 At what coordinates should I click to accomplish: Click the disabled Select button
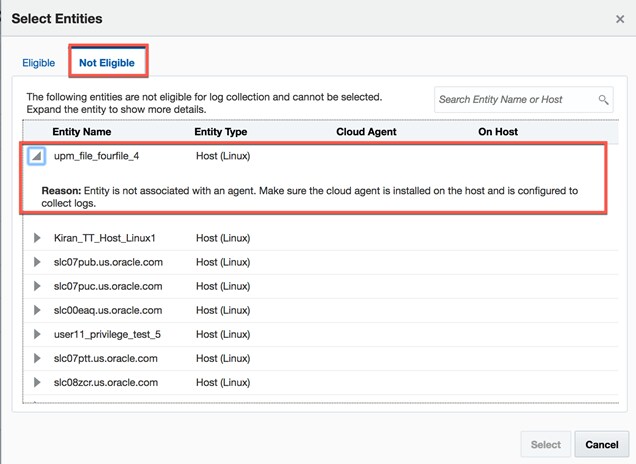(546, 445)
